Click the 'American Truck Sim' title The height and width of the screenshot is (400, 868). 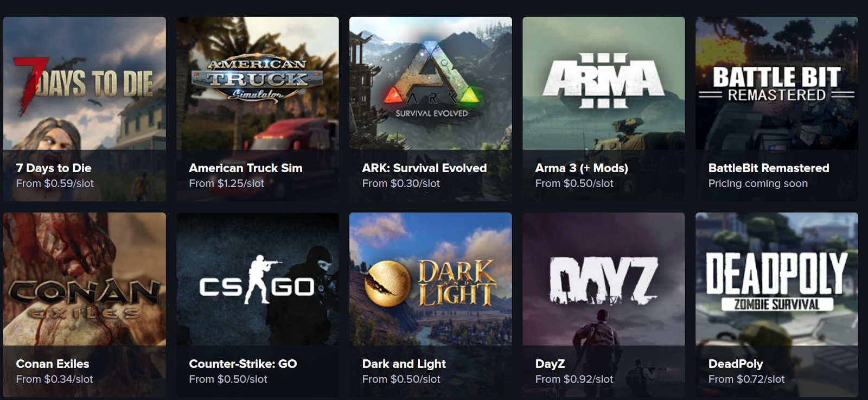pyautogui.click(x=246, y=168)
